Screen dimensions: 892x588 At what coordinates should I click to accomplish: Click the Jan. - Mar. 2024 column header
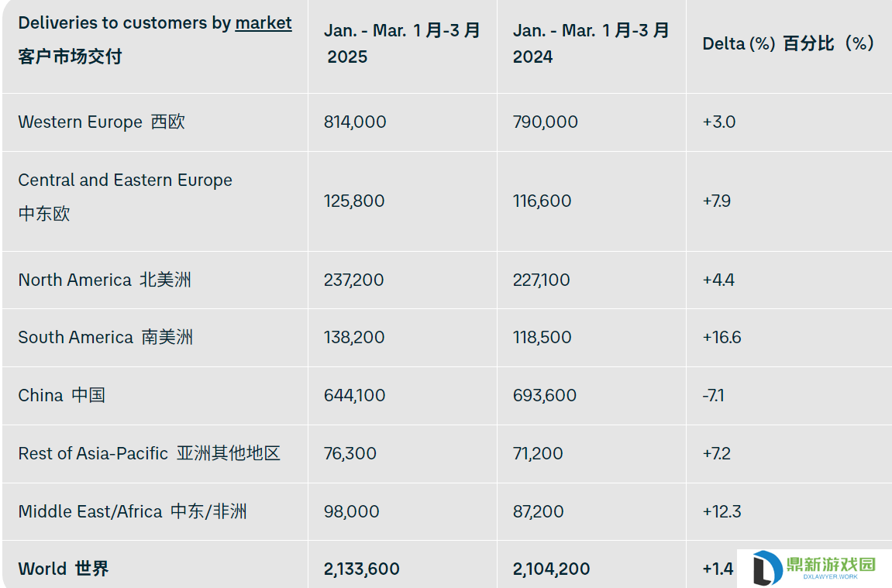point(591,43)
